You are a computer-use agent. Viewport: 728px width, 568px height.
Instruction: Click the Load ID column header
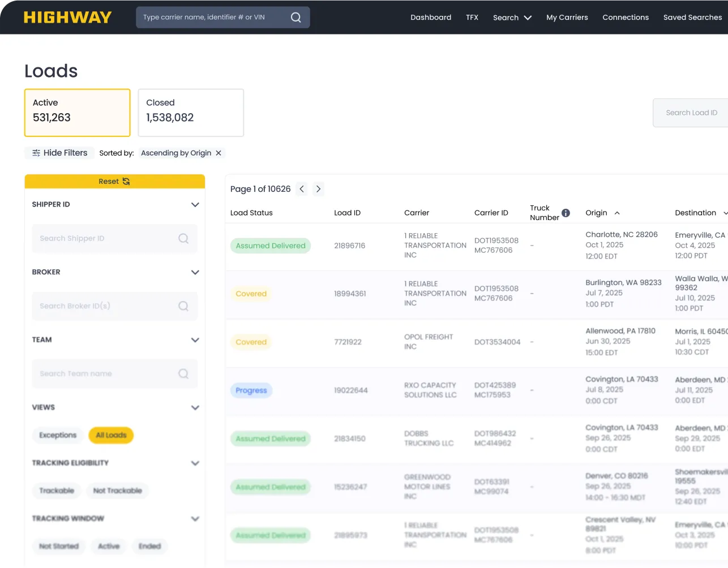coord(347,213)
